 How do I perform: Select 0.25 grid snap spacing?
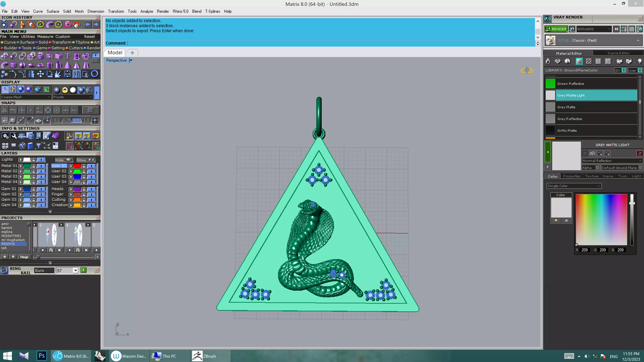[x=67, y=120]
